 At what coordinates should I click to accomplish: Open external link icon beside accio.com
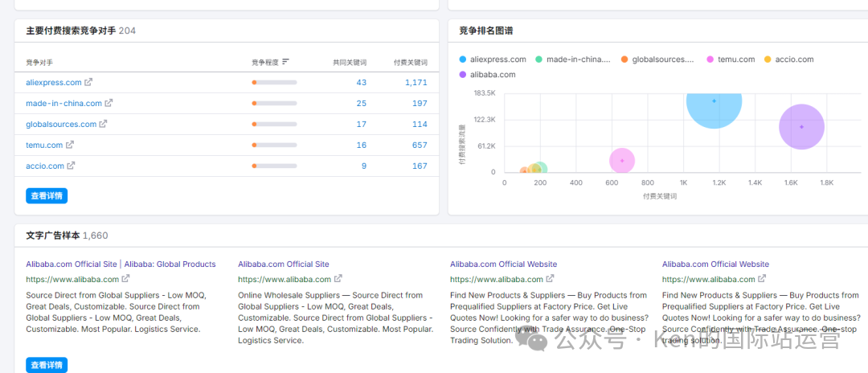(71, 166)
